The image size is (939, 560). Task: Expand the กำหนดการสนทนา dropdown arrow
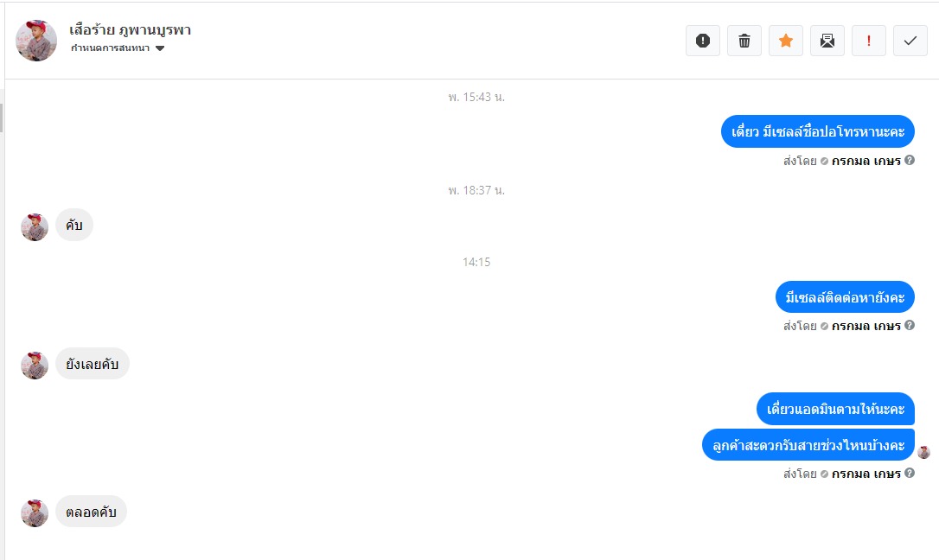(x=160, y=48)
